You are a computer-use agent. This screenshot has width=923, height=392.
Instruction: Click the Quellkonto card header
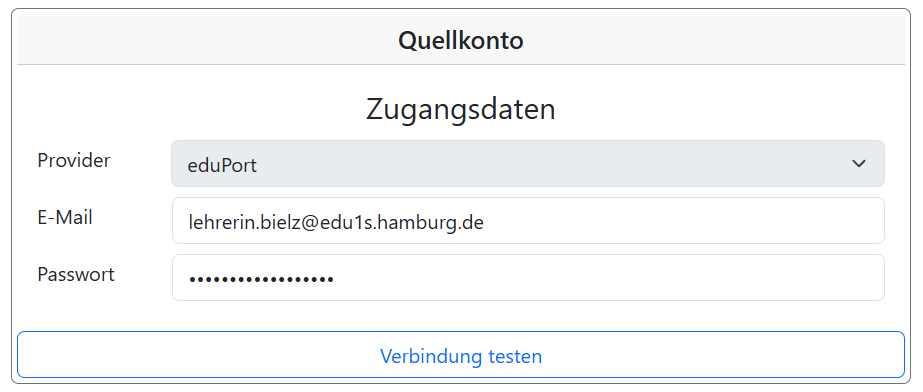coord(461,40)
